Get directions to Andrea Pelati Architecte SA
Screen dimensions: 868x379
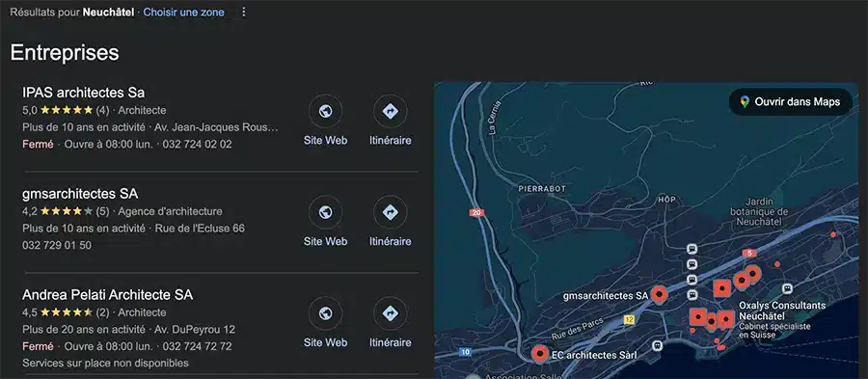[x=391, y=313]
